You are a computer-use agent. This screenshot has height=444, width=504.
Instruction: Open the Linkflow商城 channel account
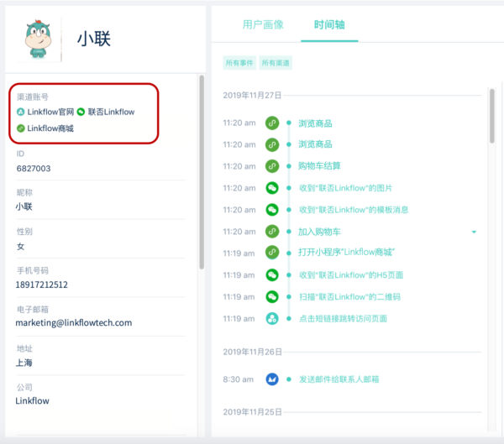tap(50, 128)
